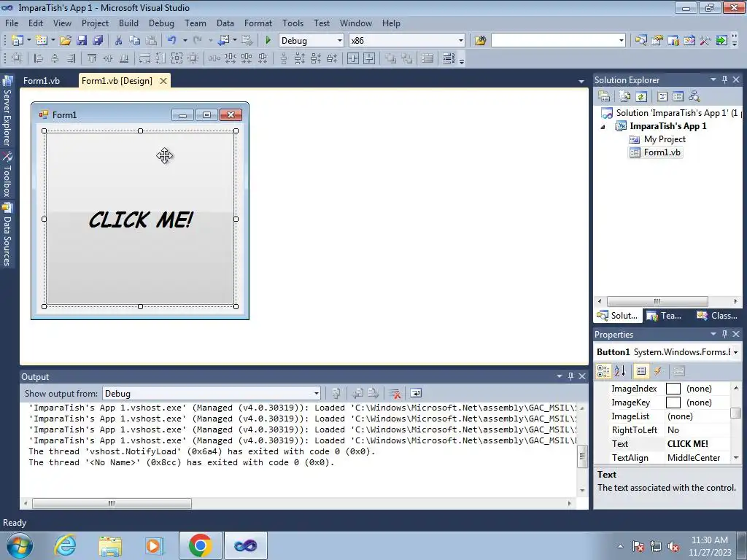This screenshot has width=747, height=560.
Task: Click the Windows Start button
Action: click(x=20, y=545)
